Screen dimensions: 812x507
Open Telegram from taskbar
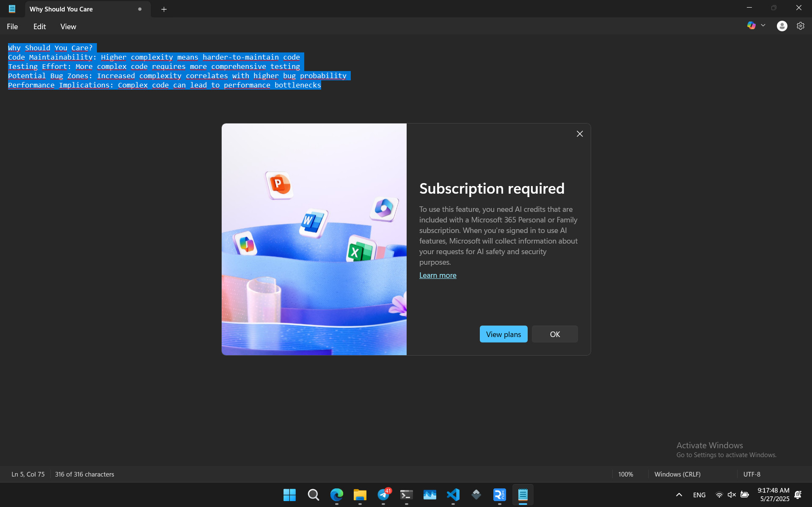(x=384, y=495)
